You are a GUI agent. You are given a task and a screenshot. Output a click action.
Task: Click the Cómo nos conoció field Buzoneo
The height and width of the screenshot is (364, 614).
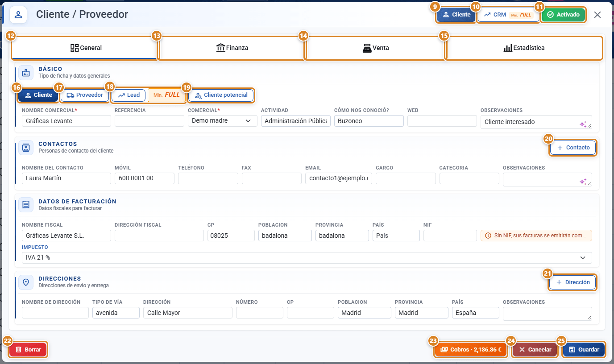[369, 121]
